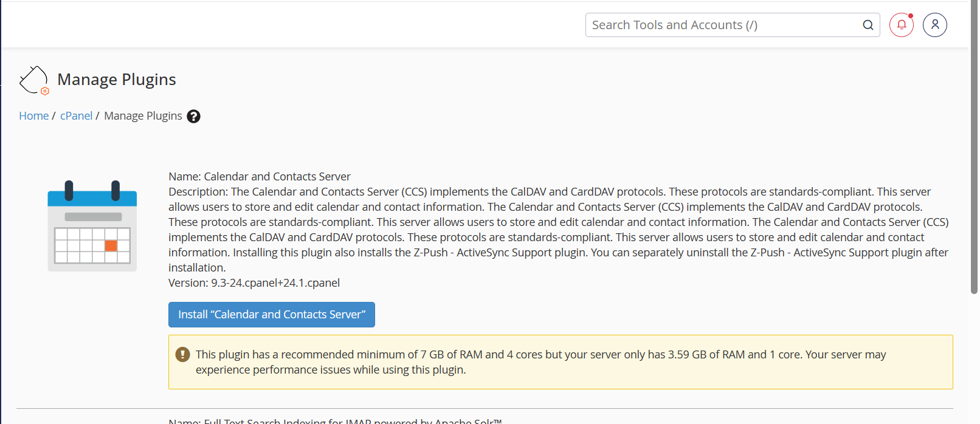Install "Calendar and Contacts Server" plugin
This screenshot has width=980, height=424.
(271, 315)
